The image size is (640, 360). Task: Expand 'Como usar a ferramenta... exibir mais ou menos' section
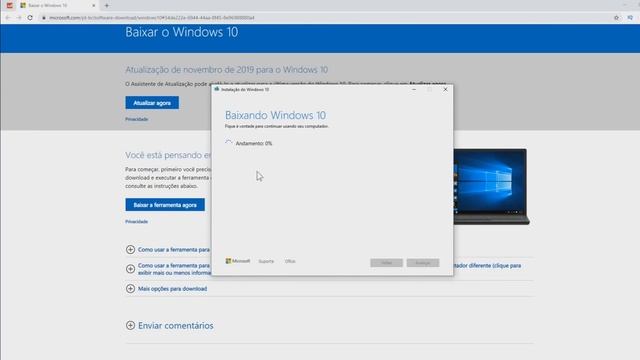coord(168,269)
